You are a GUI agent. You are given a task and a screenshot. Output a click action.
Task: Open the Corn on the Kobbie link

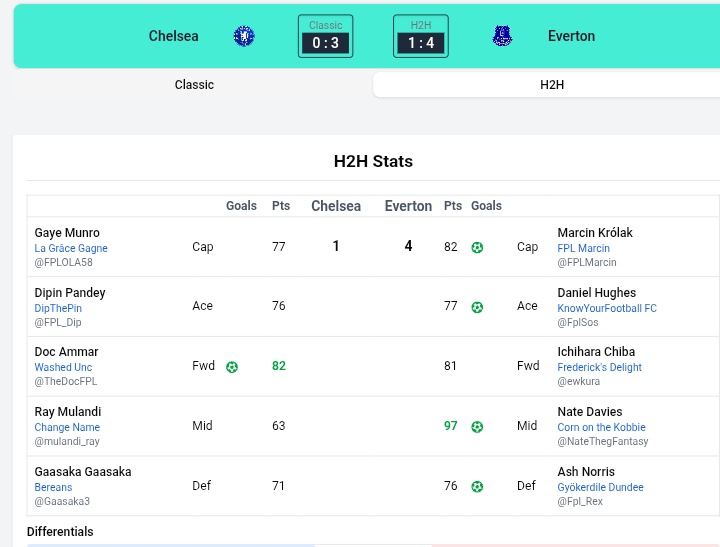pyautogui.click(x=601, y=427)
